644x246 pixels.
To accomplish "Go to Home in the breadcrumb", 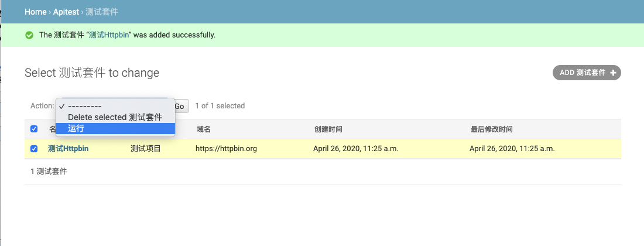I will [36, 12].
